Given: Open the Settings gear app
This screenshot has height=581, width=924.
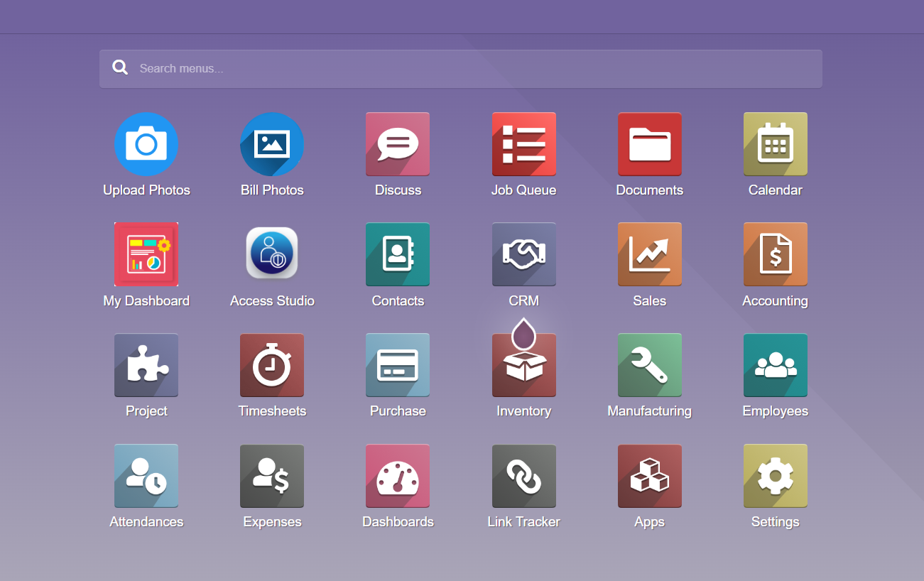Looking at the screenshot, I should point(775,476).
